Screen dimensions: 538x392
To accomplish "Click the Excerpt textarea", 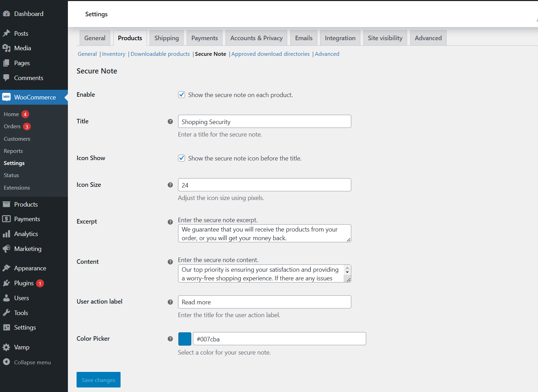I will tap(264, 234).
